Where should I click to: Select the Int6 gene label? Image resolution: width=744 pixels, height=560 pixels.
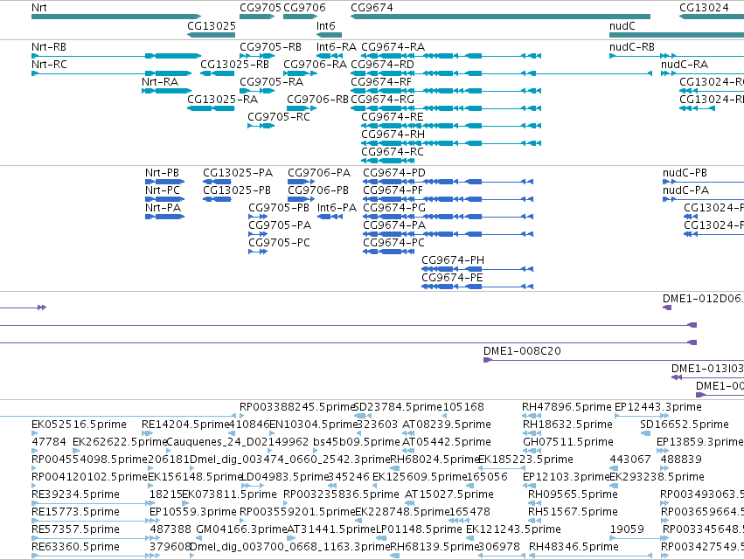tap(325, 25)
